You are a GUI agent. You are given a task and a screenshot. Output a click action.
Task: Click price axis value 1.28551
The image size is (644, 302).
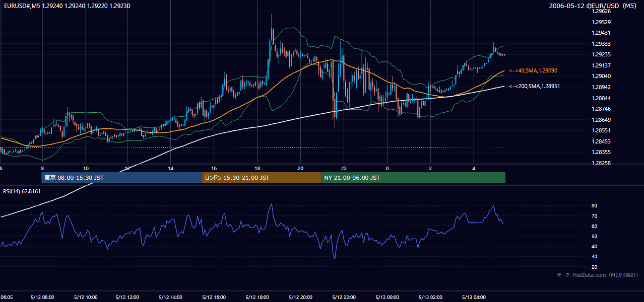(x=601, y=130)
